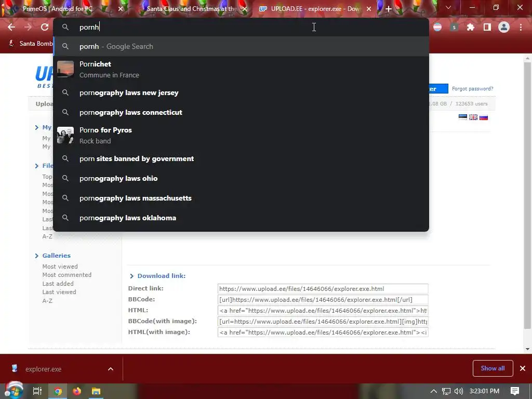
Task: Select the Direct link URL field
Action: 323,289
